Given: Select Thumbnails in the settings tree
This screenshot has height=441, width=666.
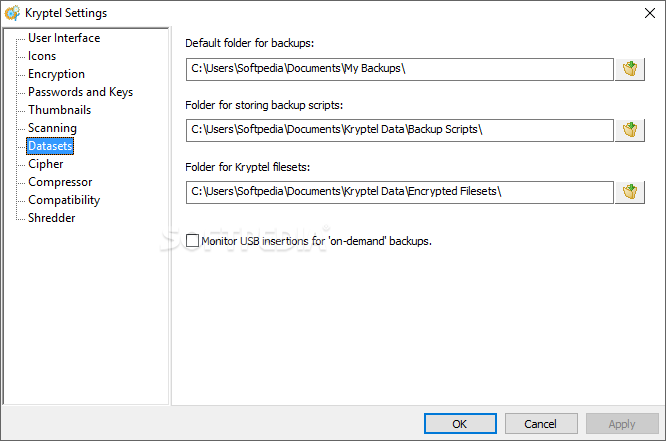Looking at the screenshot, I should 59,110.
